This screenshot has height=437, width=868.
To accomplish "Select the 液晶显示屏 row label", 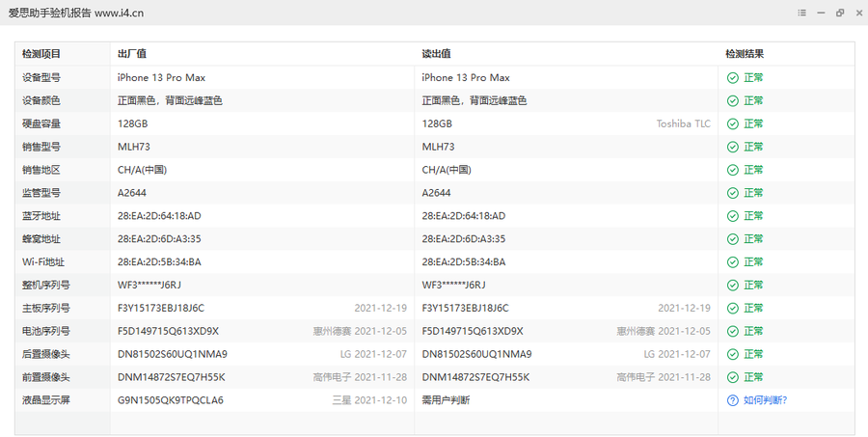I will point(46,400).
